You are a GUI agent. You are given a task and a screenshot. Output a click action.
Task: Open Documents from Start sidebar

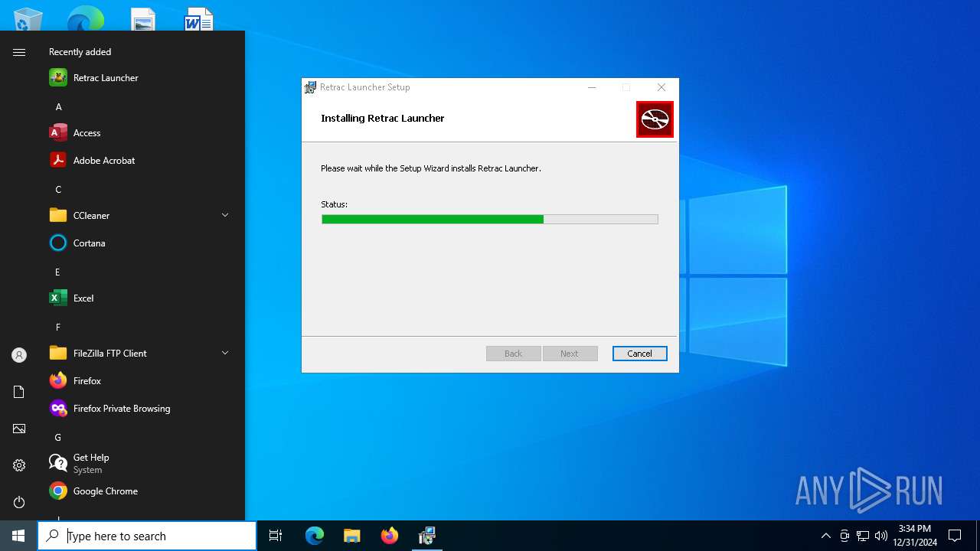pyautogui.click(x=19, y=392)
